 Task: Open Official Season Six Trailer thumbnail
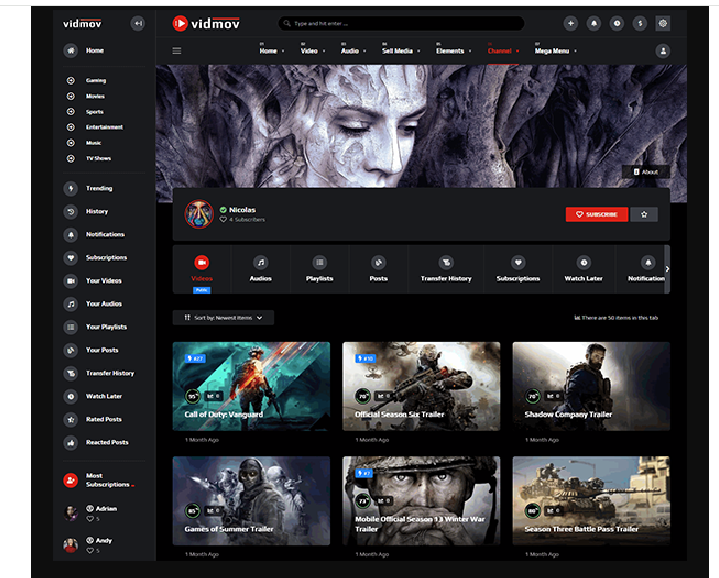click(421, 386)
